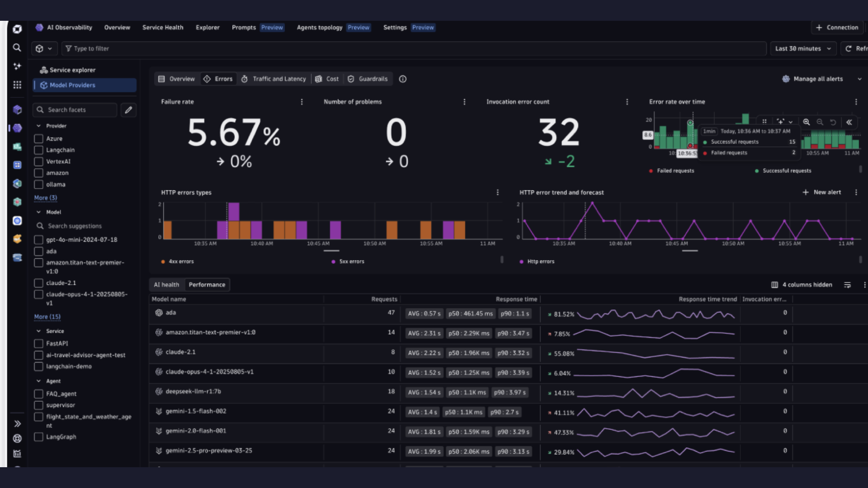This screenshot has width=868, height=488.
Task: Open Number of problems tile options menu
Action: 464,102
